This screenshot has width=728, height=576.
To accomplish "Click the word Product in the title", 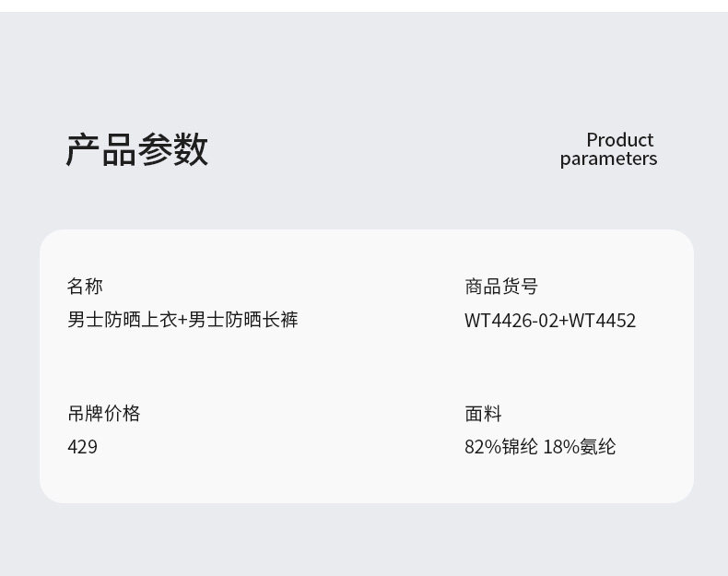I will pyautogui.click(x=620, y=140).
